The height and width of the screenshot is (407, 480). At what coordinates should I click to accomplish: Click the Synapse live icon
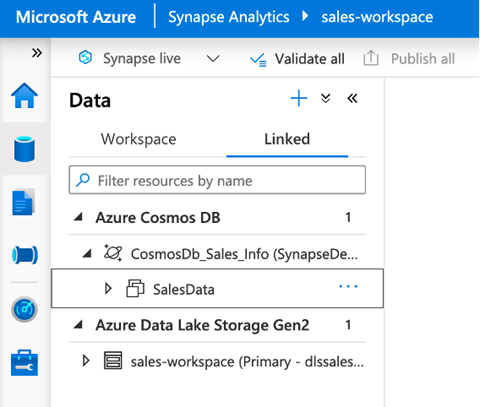(85, 57)
